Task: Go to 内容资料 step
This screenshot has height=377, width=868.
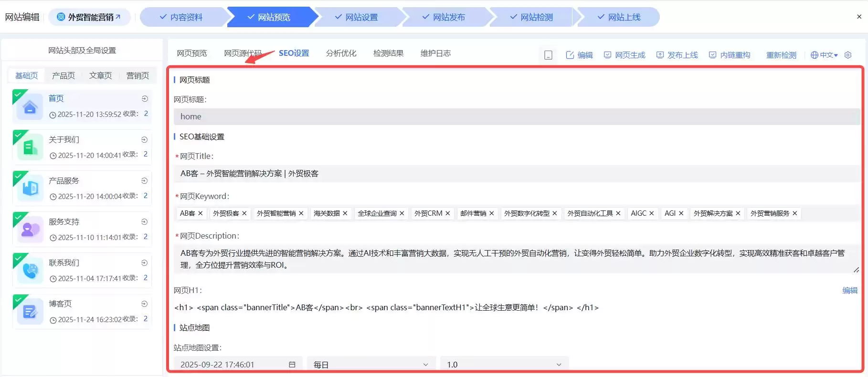Action: click(x=181, y=17)
